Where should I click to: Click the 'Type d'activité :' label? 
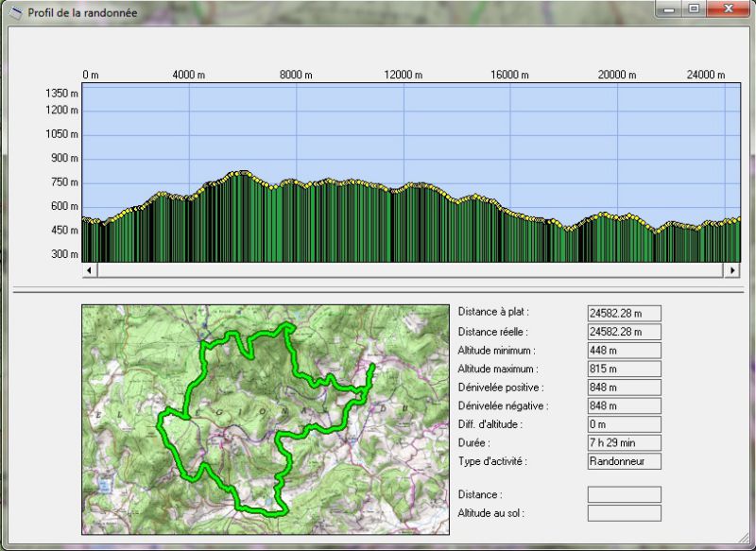coord(492,461)
